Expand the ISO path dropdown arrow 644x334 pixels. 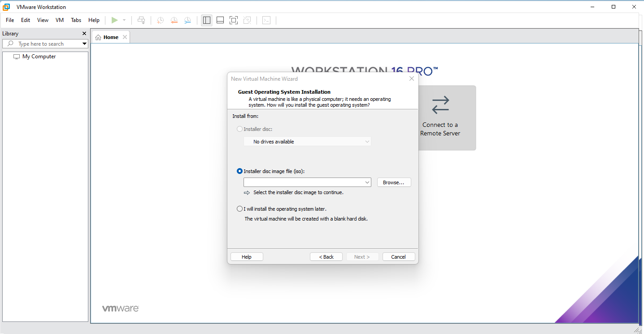pyautogui.click(x=367, y=182)
